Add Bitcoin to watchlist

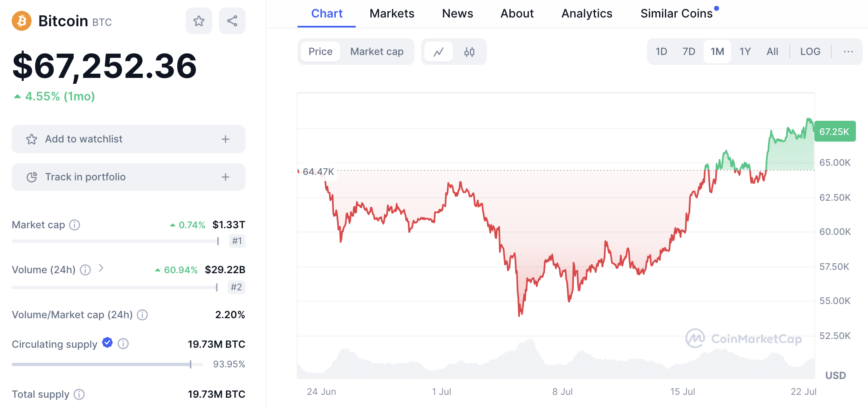coord(128,139)
